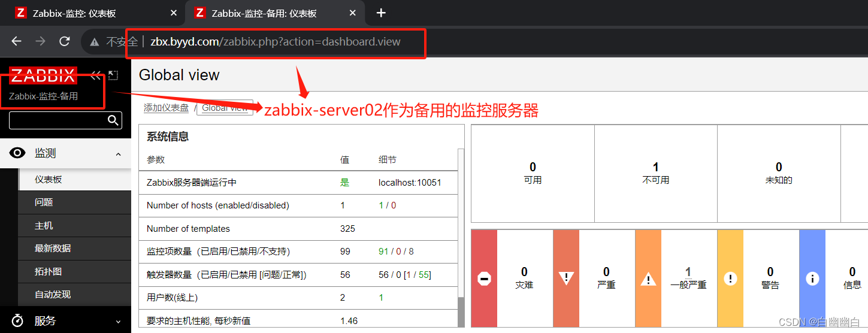Click the 一般严重 problem count 1

(x=688, y=272)
